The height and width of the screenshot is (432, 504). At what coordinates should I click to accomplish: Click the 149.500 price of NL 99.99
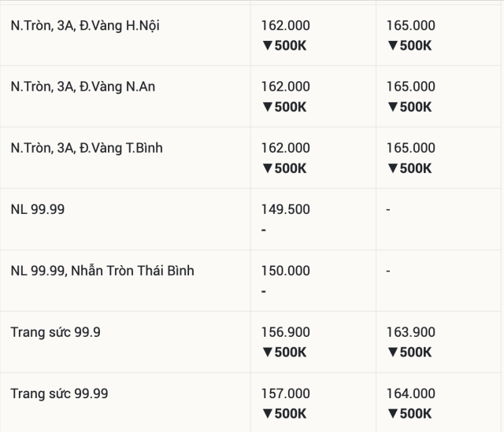285,209
